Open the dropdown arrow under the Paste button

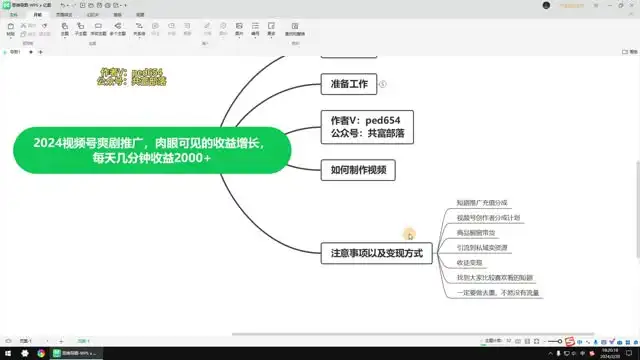pos(11,38)
